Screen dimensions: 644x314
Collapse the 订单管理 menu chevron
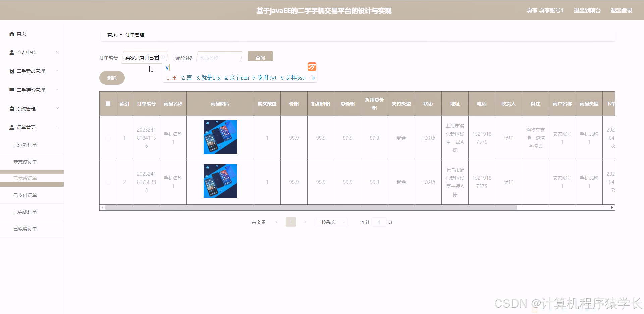[x=57, y=127]
